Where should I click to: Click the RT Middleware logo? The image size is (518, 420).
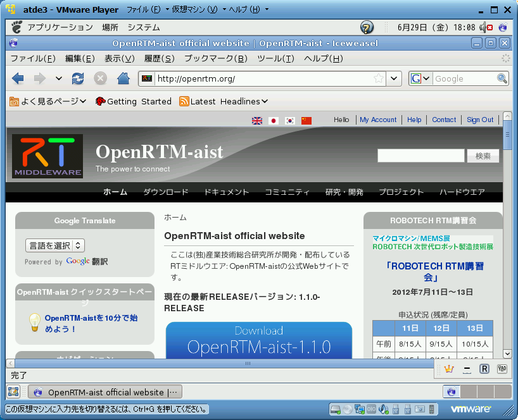47,156
